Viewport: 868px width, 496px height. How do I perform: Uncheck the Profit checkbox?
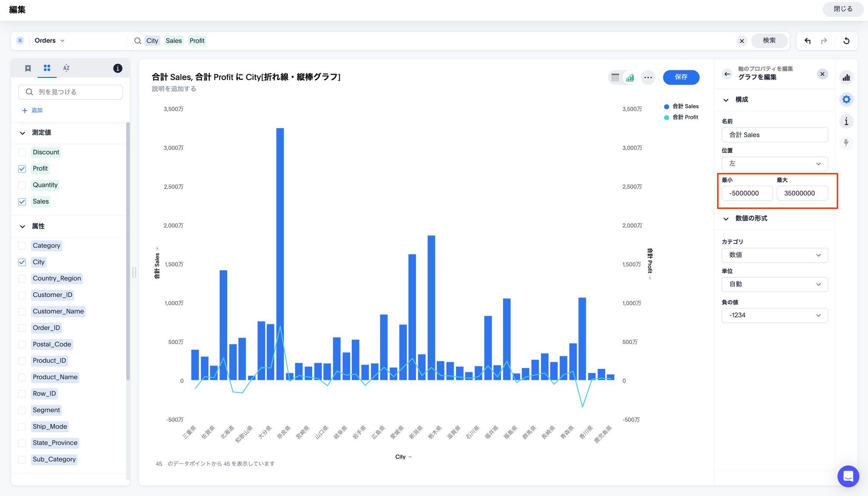pyautogui.click(x=22, y=169)
